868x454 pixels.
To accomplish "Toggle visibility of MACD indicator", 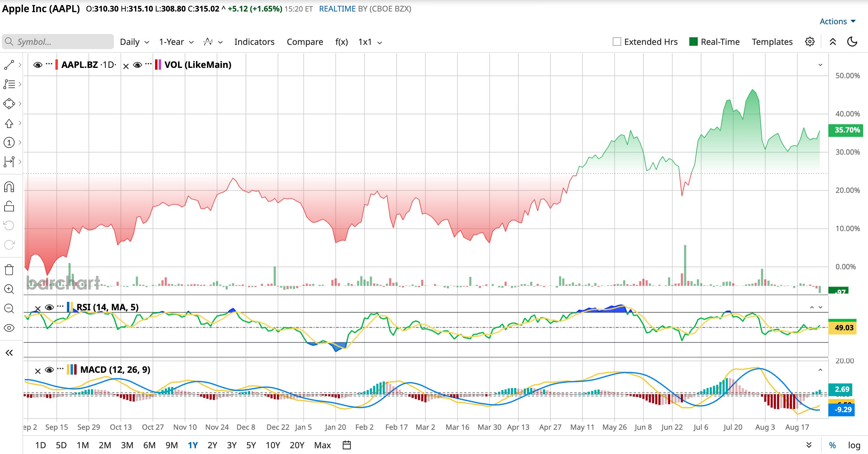I will click(x=50, y=370).
